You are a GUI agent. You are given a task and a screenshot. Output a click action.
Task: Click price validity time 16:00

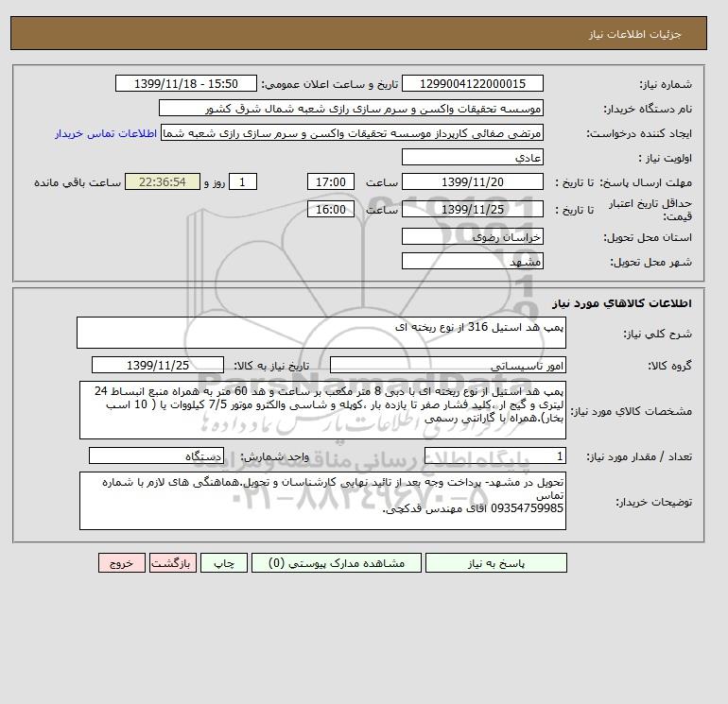tap(331, 209)
